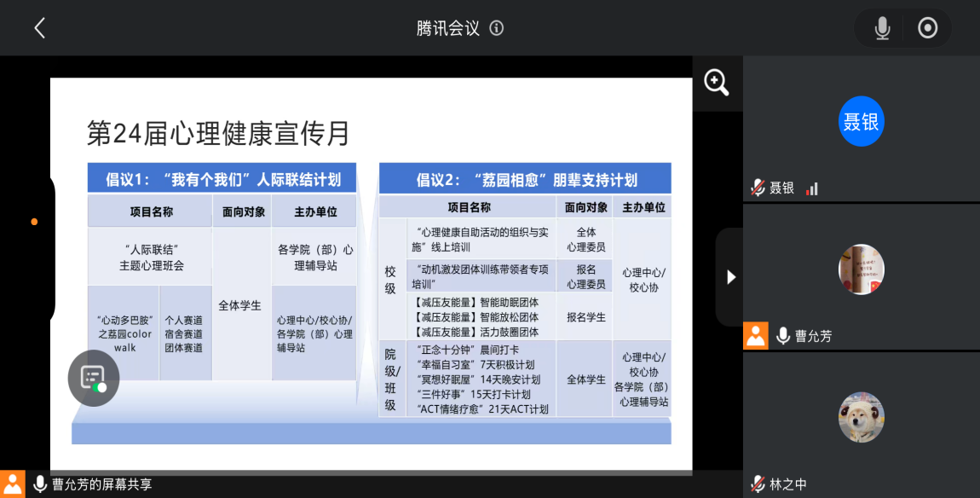
Task: Select 林之中's dog avatar tile
Action: tap(861, 417)
